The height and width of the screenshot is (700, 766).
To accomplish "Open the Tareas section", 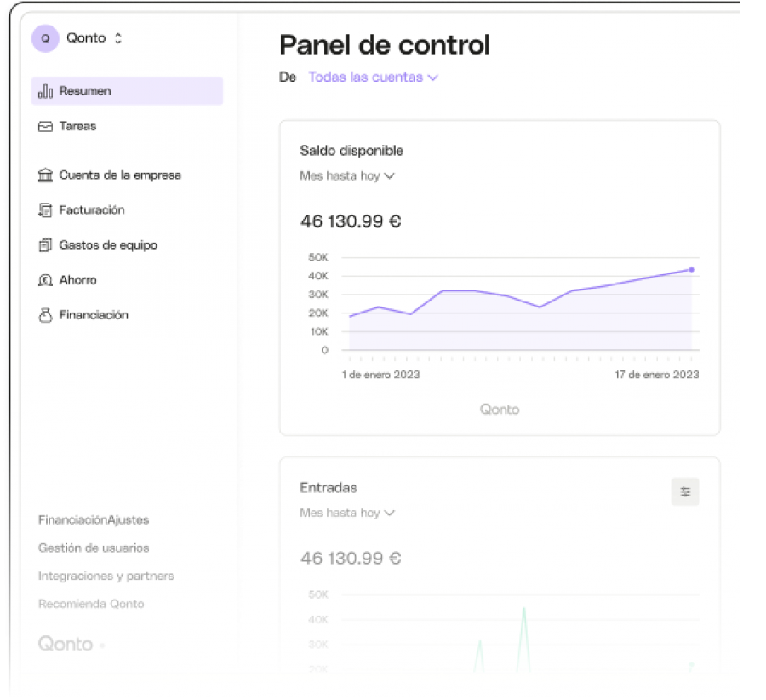I will [79, 125].
